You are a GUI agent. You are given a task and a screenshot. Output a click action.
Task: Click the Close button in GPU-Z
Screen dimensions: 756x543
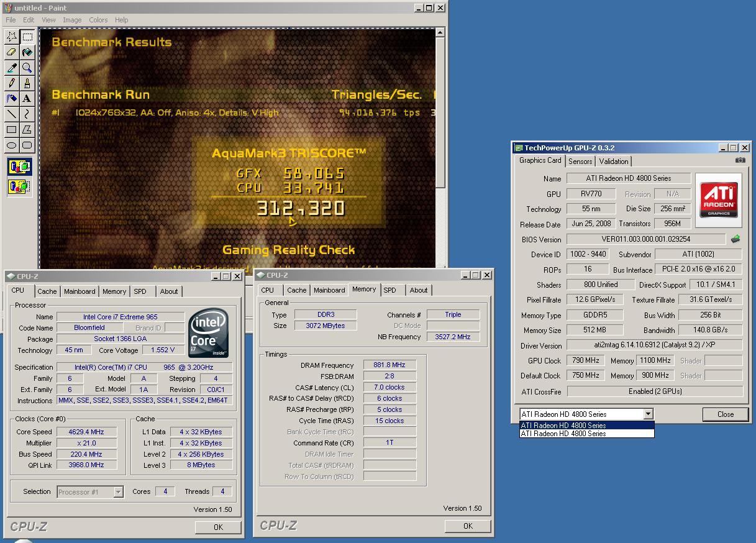(725, 414)
